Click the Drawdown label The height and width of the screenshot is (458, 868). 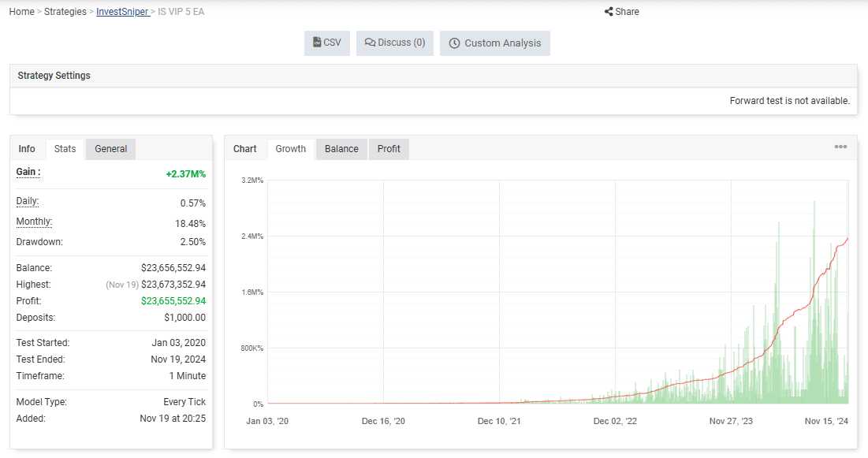coord(39,242)
